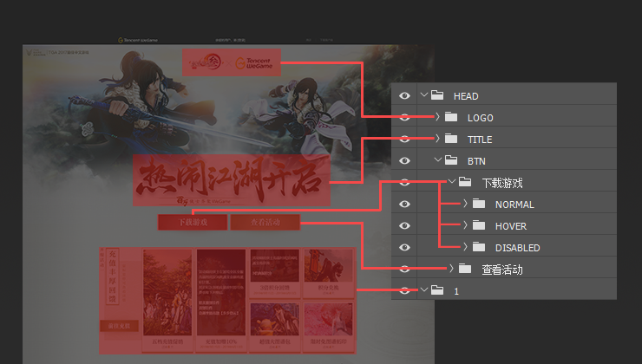642x364 pixels.
Task: Click the NORMAL folder icon
Action: [479, 204]
